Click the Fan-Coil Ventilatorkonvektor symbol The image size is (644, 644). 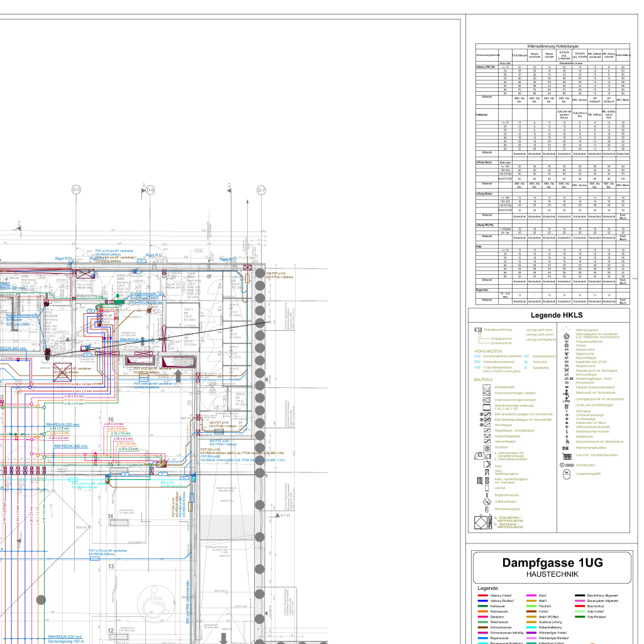tap(567, 457)
